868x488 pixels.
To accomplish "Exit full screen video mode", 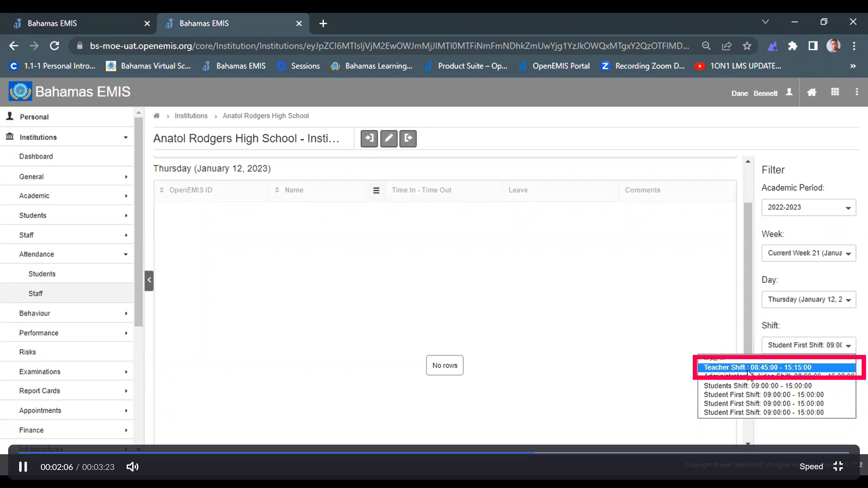I will pos(838,466).
